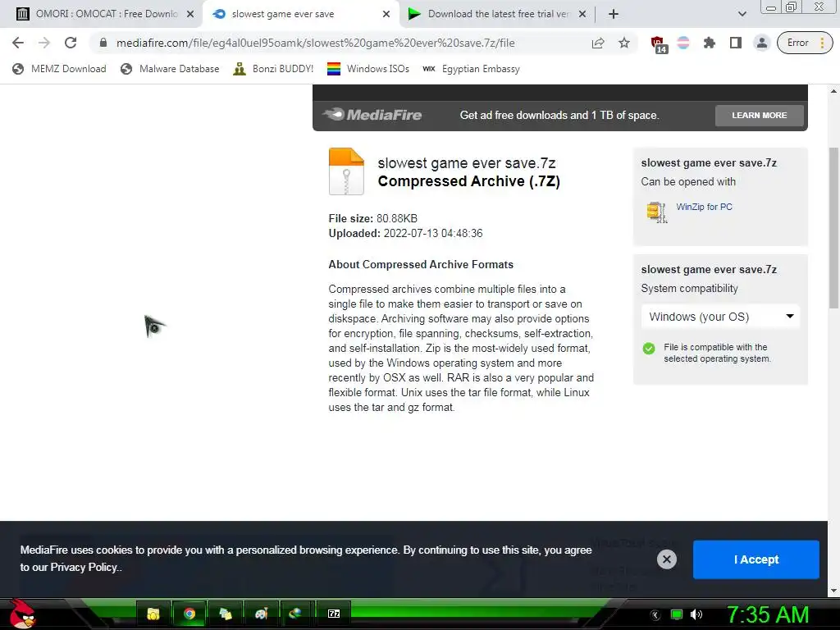Click the volume speaker tray icon

(696, 614)
